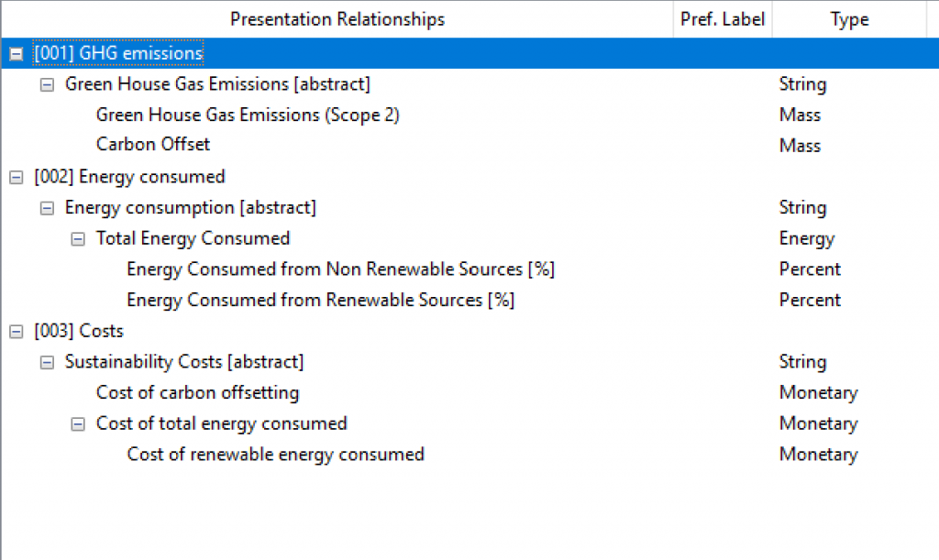Viewport: 939px width, 560px height.
Task: Select the [001] GHG emissions label
Action: click(x=118, y=52)
